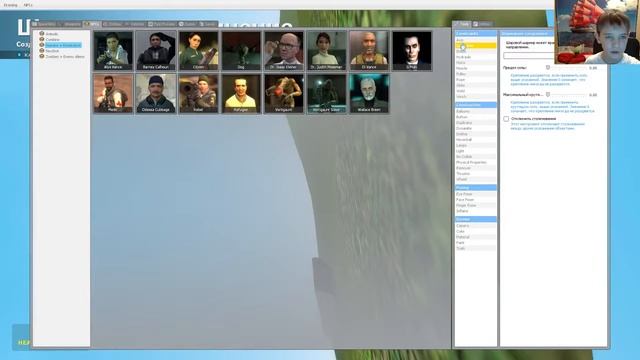The width and height of the screenshot is (640, 360).
Task: Switch to the Weapons tab
Action: tap(70, 24)
